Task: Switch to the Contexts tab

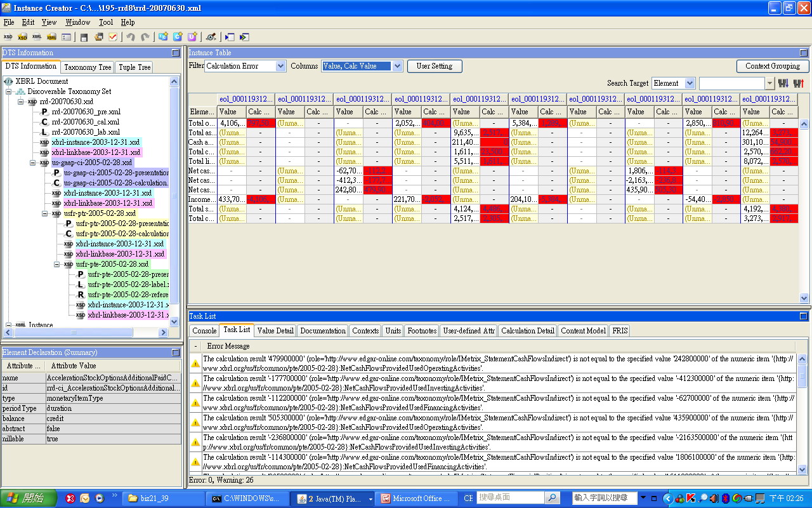Action: tap(365, 330)
